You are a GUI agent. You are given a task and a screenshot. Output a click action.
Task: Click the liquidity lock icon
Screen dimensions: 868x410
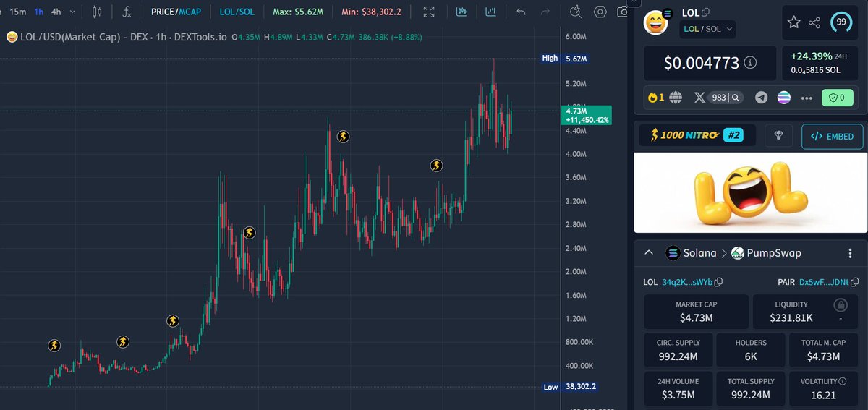tap(840, 305)
